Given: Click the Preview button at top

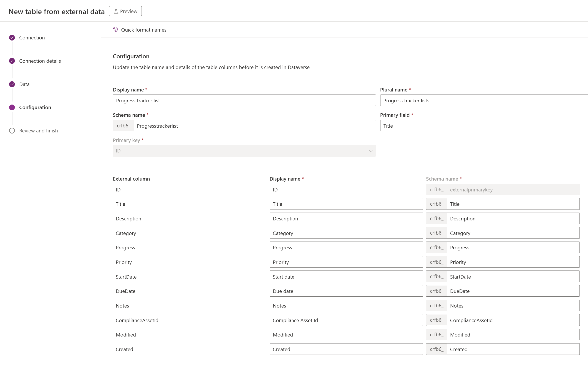Looking at the screenshot, I should tap(125, 11).
